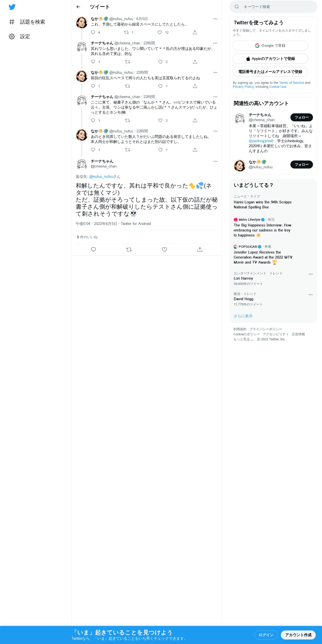Like the main tweet with the heart icon

point(164,250)
